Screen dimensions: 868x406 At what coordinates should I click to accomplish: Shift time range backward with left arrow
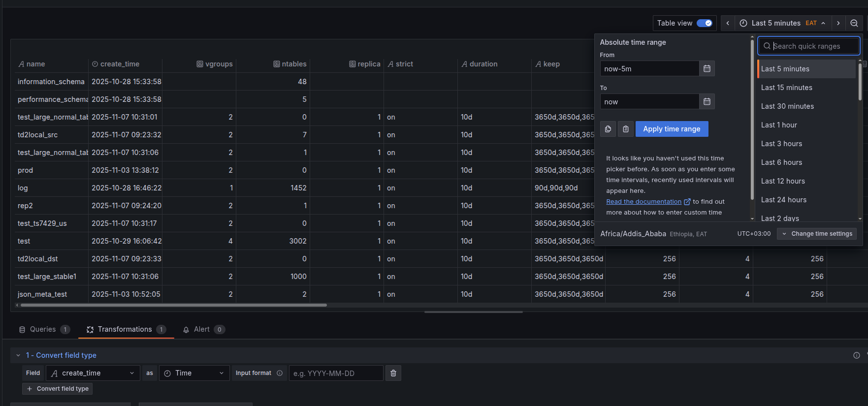728,23
